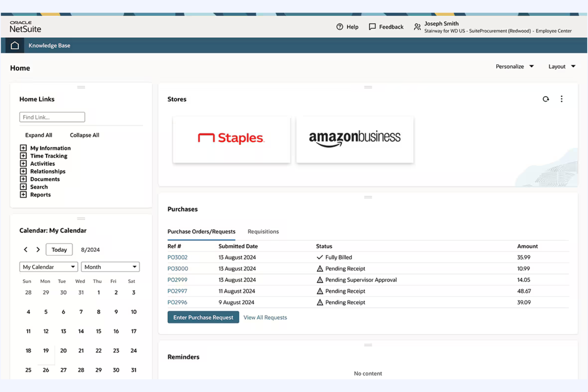Go to next month with the right chevron
Image resolution: width=588 pixels, height=392 pixels.
tap(38, 249)
